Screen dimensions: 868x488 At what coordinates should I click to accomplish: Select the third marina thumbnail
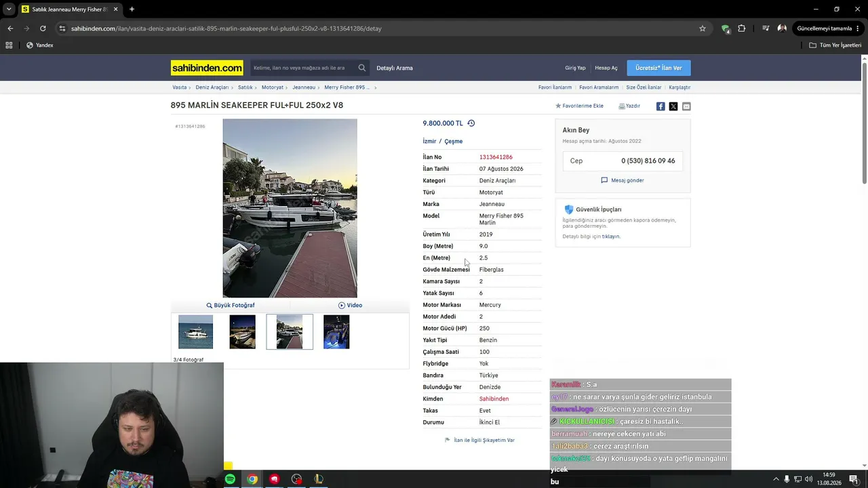[290, 332]
